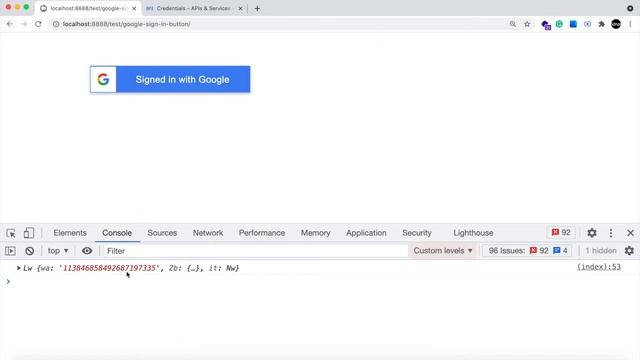Click the browser forward arrow
Screen dimensions: 640x360
[24, 24]
